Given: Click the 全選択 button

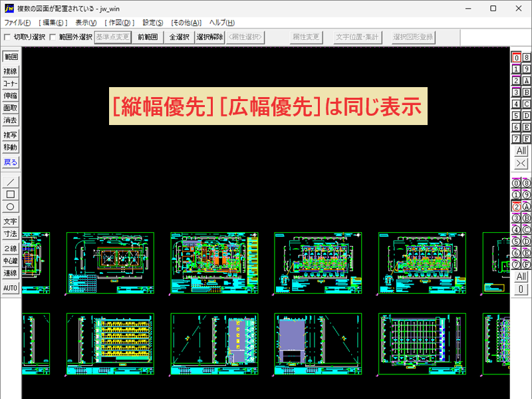Looking at the screenshot, I should [x=179, y=37].
